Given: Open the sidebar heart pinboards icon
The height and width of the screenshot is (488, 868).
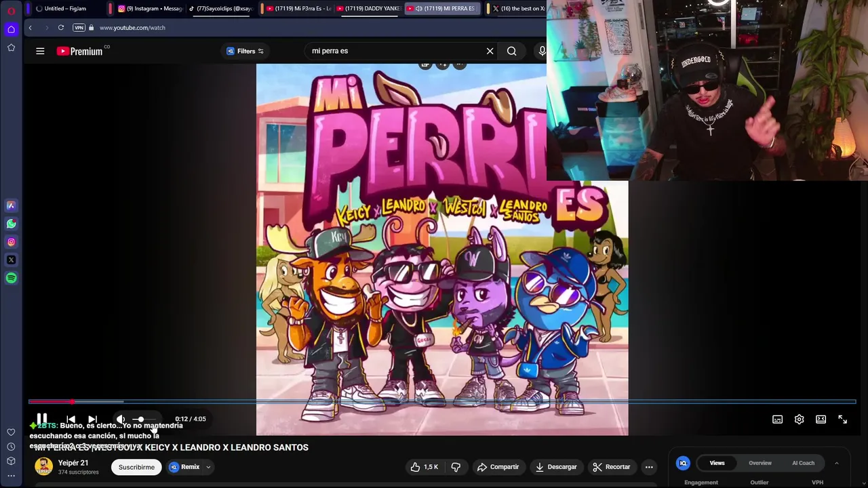Looking at the screenshot, I should coord(11,432).
